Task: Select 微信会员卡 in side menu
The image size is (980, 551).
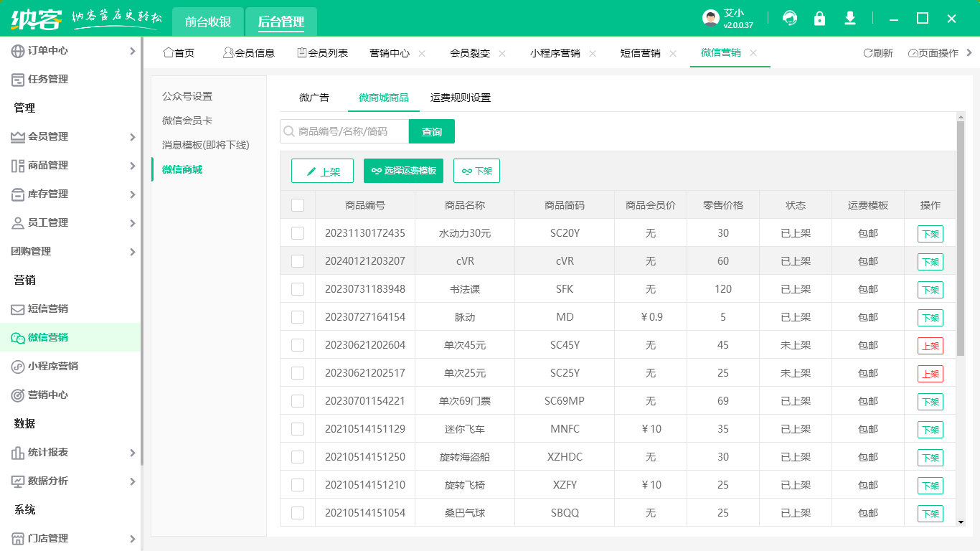Action: tap(187, 121)
